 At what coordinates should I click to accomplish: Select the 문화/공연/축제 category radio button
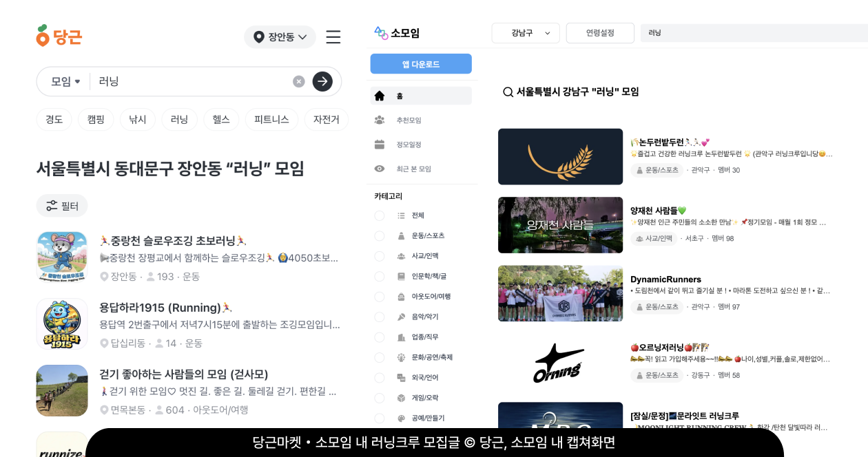coord(380,358)
